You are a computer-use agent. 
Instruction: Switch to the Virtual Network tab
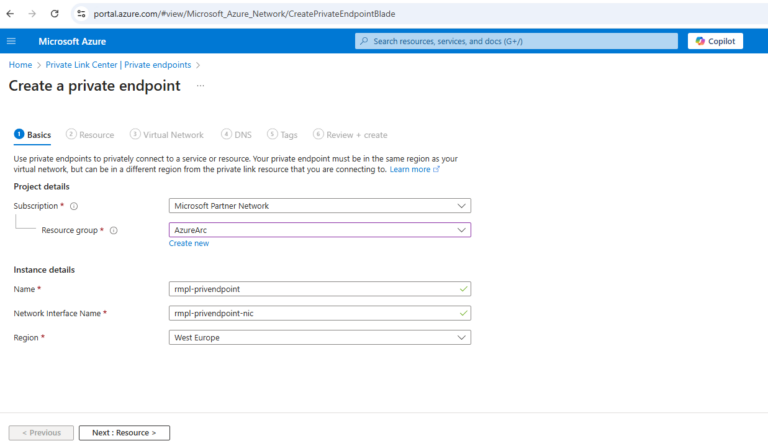coord(167,135)
